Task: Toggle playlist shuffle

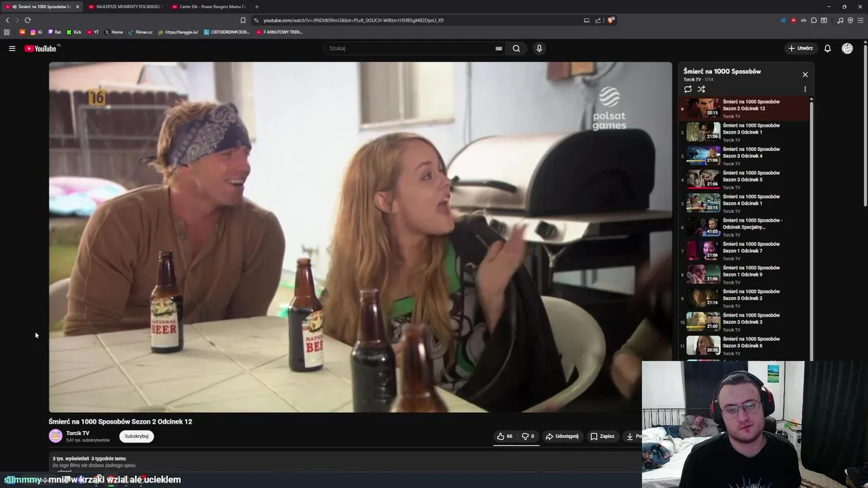Action: (x=701, y=89)
